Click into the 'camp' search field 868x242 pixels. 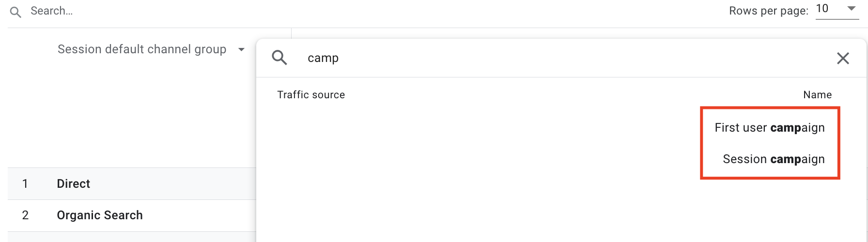533,58
